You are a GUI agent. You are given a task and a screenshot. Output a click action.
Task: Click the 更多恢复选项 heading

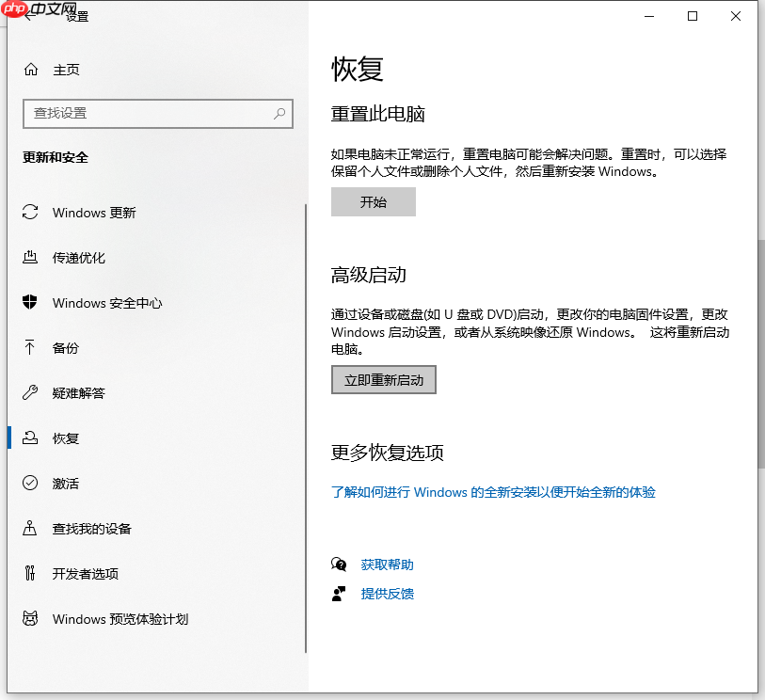click(x=387, y=453)
